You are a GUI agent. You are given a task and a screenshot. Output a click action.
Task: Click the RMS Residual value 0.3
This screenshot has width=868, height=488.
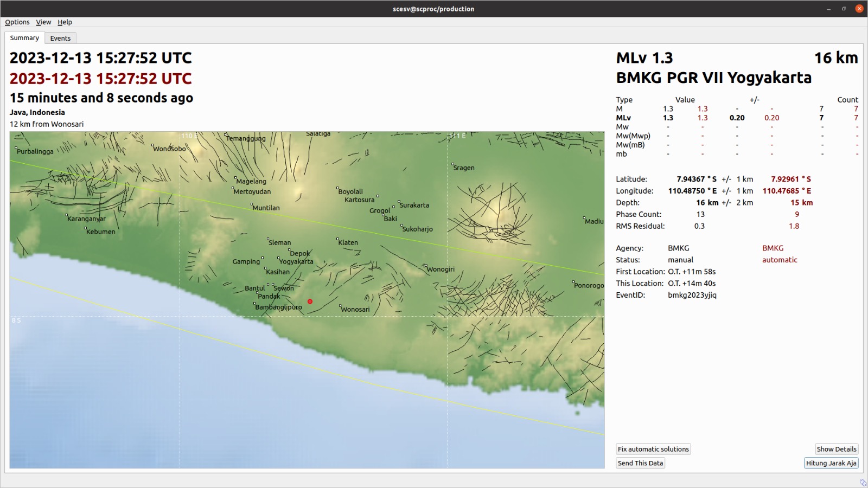click(699, 226)
